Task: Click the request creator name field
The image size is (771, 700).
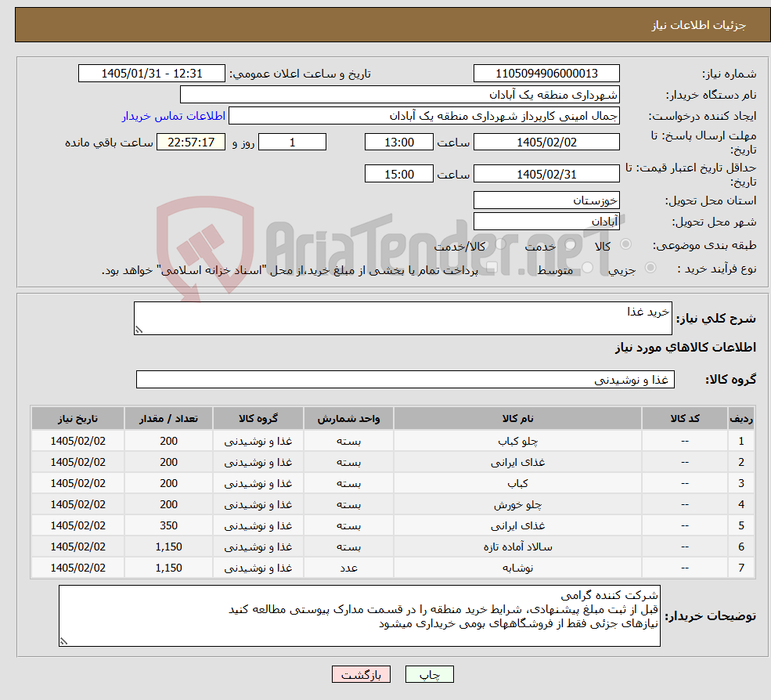Action: tap(423, 116)
